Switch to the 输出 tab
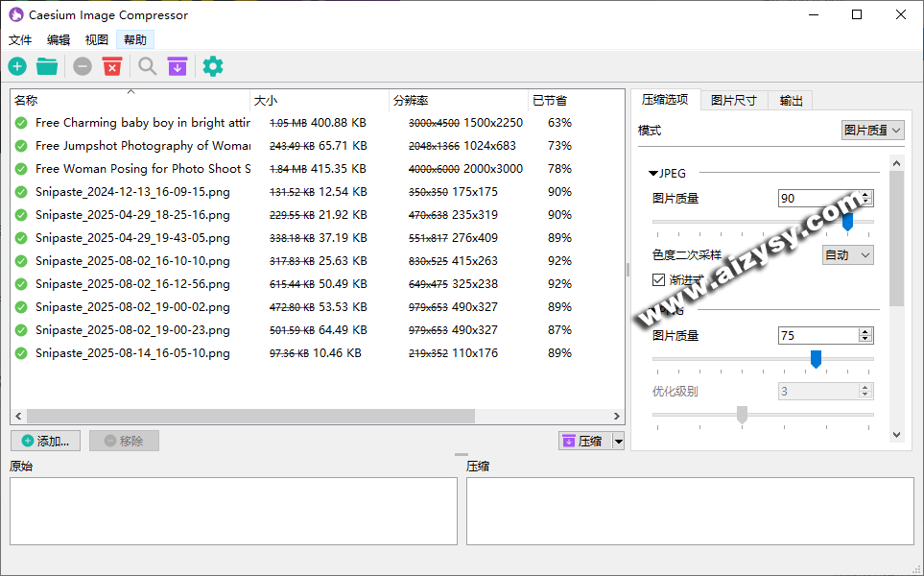Screen dimensions: 924x576 coord(791,100)
